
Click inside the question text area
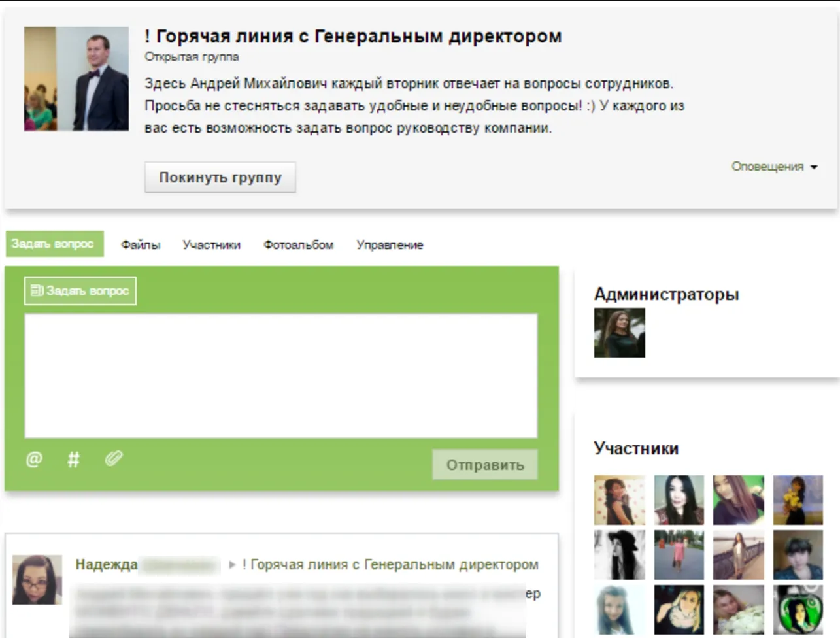click(x=281, y=376)
